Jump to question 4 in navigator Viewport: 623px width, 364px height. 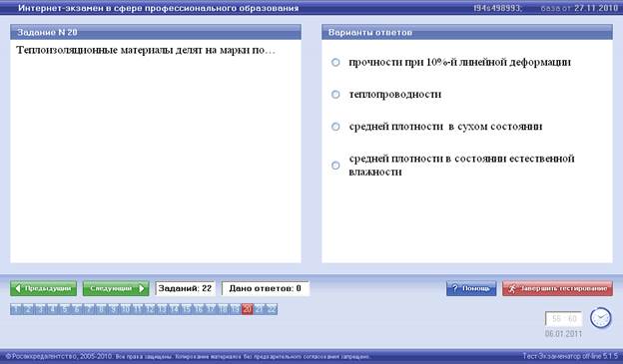(x=53, y=309)
